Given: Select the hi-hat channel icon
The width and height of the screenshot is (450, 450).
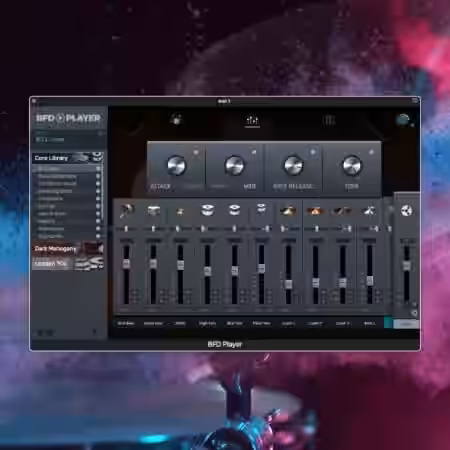Looking at the screenshot, I should pos(180,211).
